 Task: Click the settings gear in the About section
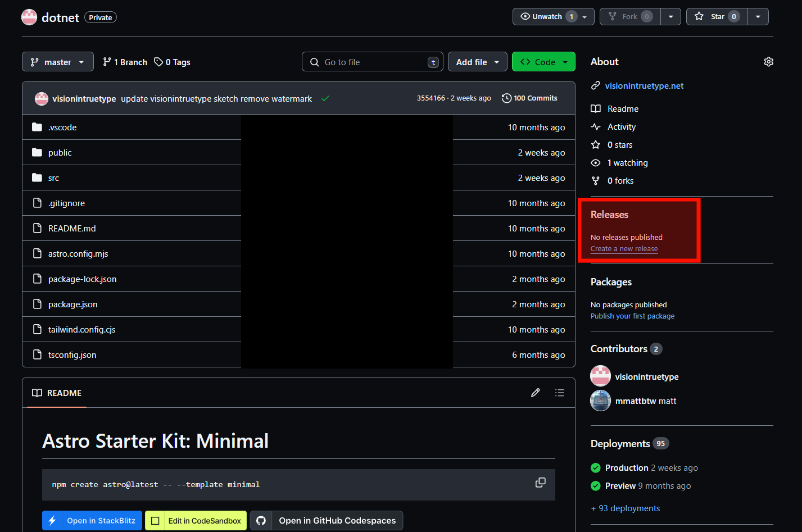[x=768, y=62]
